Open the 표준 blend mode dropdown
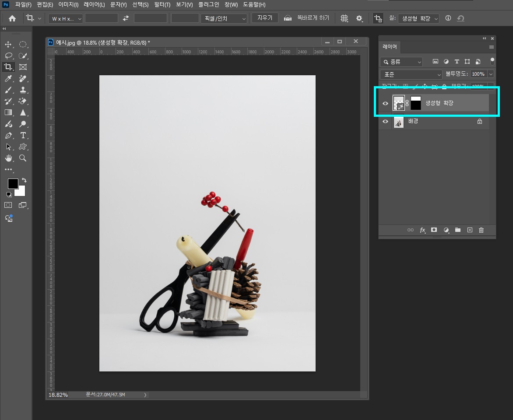 [411, 74]
